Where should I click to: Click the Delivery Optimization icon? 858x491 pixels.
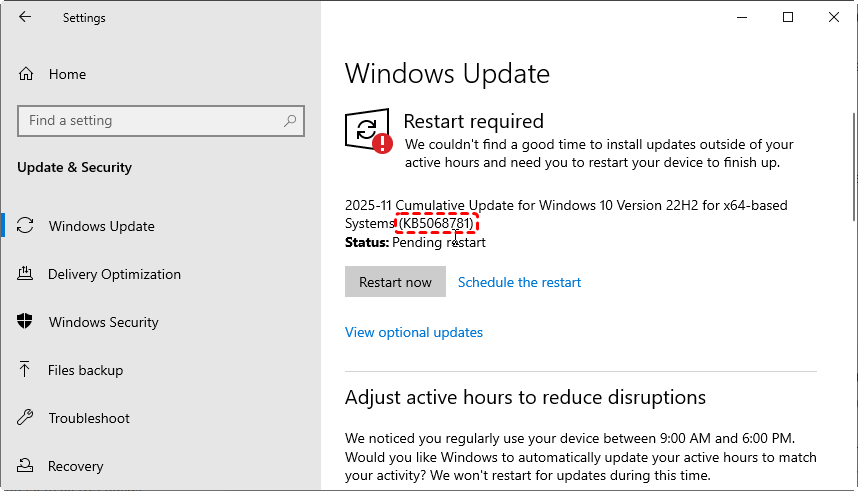coord(26,274)
